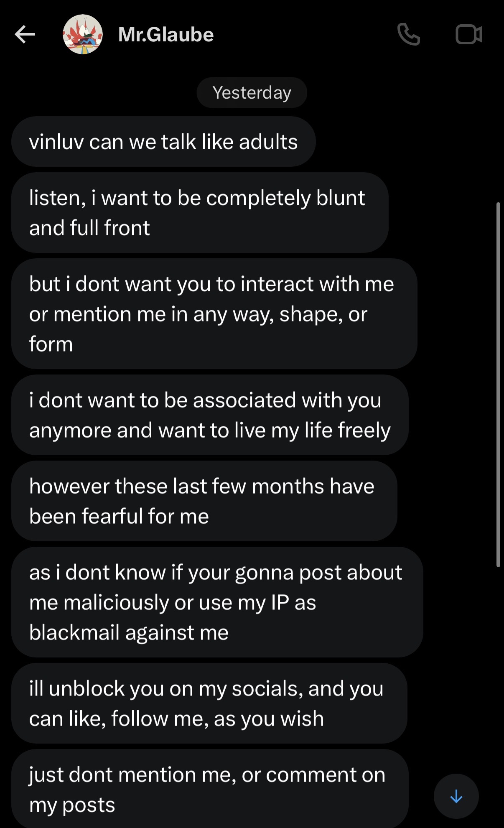Screen dimensions: 504x828
Task: Tap the scroll-to-bottom arrow button
Action: click(x=456, y=796)
